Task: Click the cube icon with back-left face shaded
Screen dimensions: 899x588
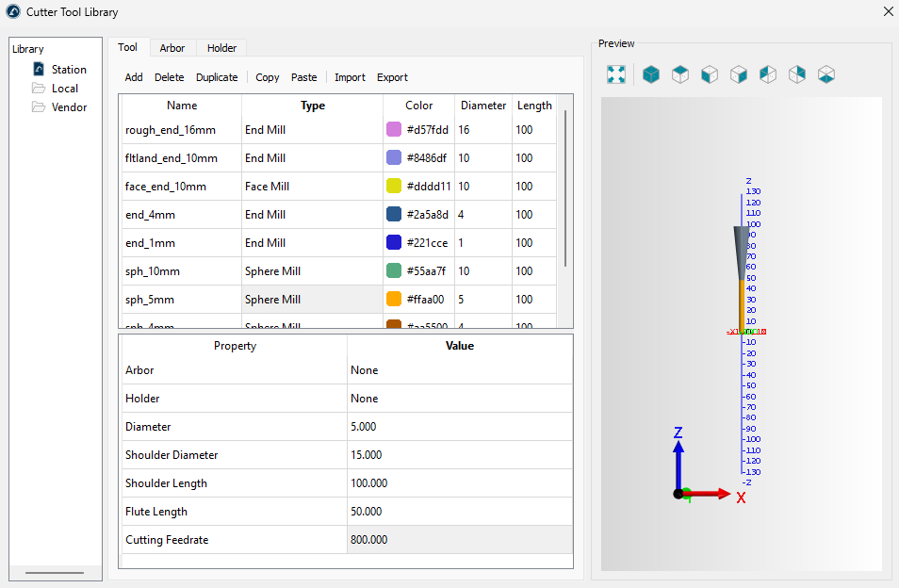Action: (x=768, y=74)
